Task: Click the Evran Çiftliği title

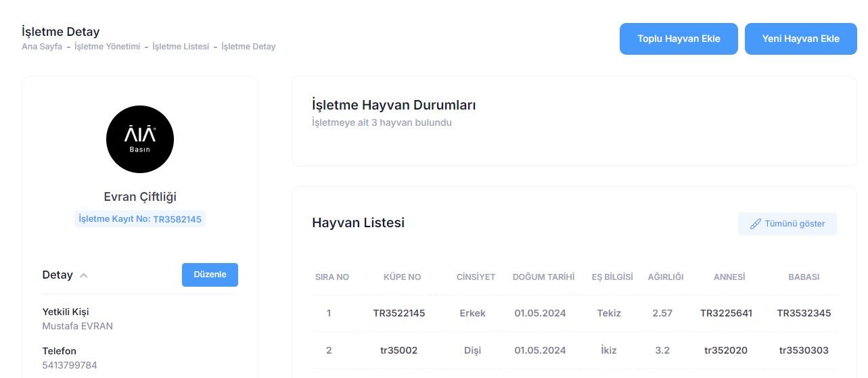Action: pos(140,197)
